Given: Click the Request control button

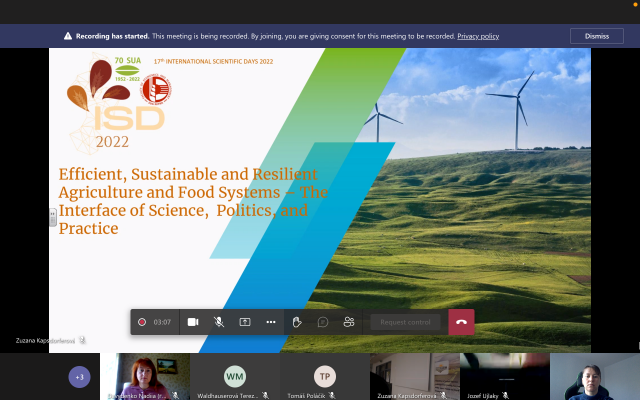Looking at the screenshot, I should point(405,322).
